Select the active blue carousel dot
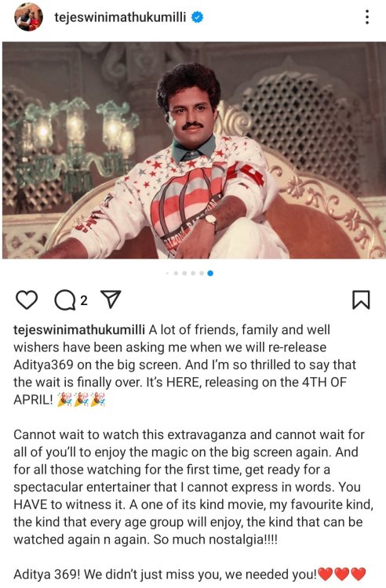 [210, 274]
